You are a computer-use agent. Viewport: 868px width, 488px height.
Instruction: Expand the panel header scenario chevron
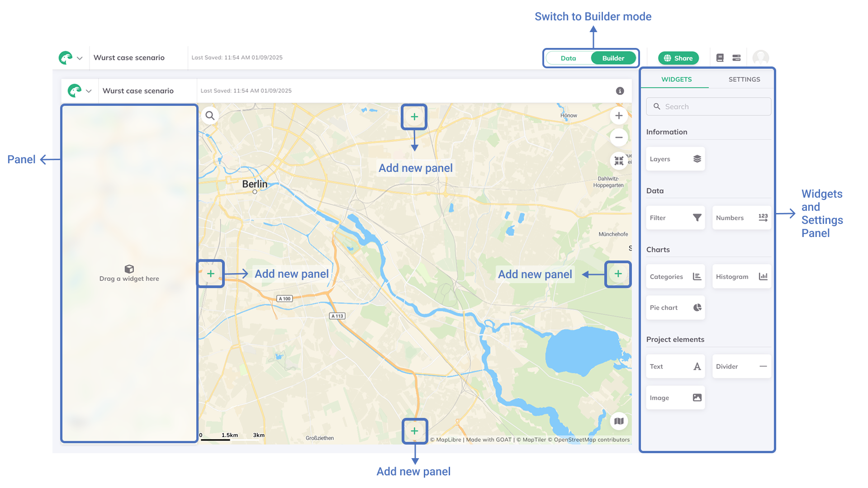pos(90,90)
